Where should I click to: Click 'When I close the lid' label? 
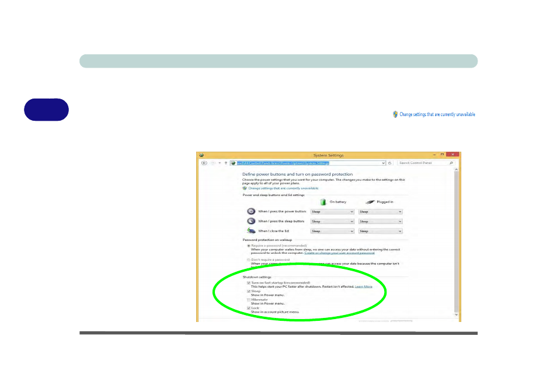[274, 231]
